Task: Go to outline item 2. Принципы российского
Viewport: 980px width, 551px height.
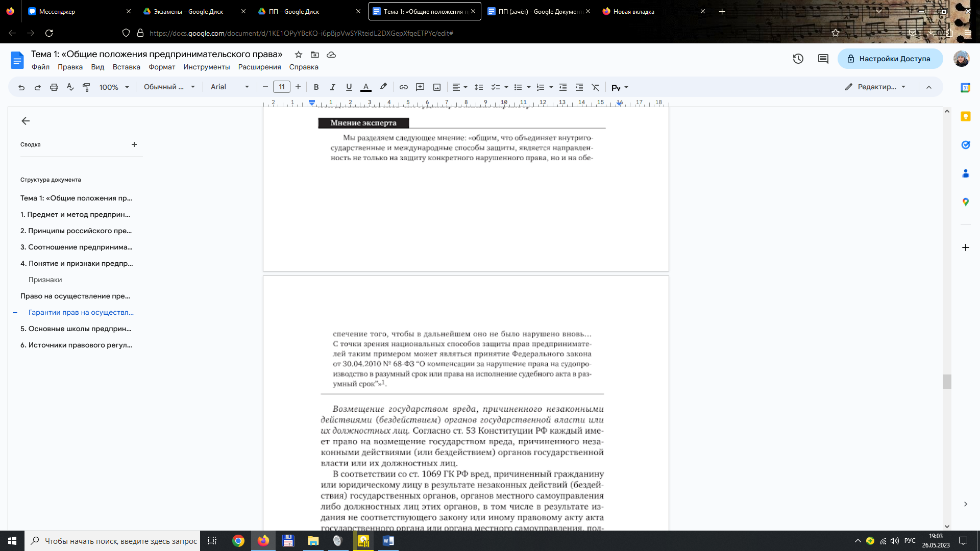Action: coord(76,231)
